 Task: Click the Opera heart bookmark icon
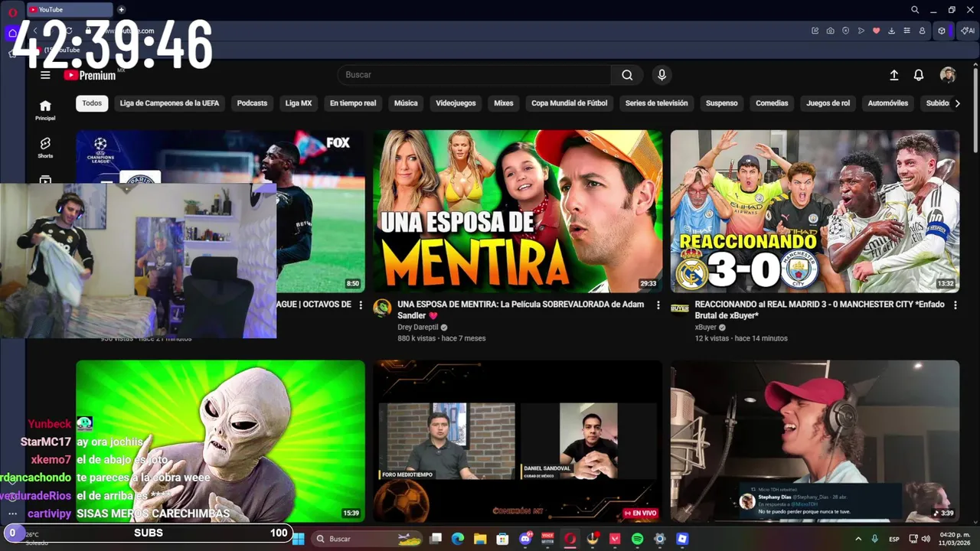coord(877,31)
